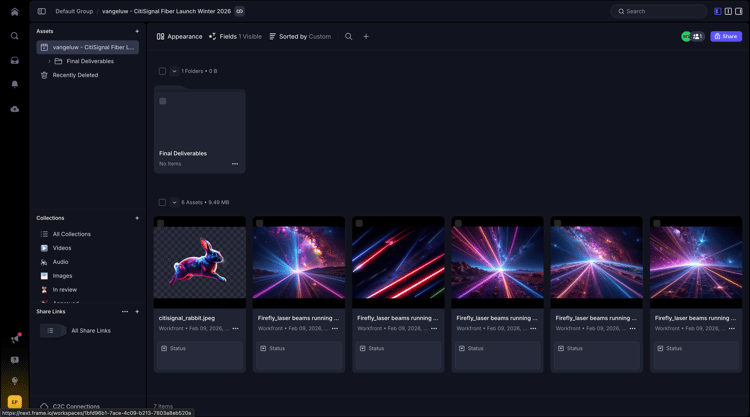This screenshot has width=750, height=417.
Task: Click the top Search field
Action: tap(658, 11)
